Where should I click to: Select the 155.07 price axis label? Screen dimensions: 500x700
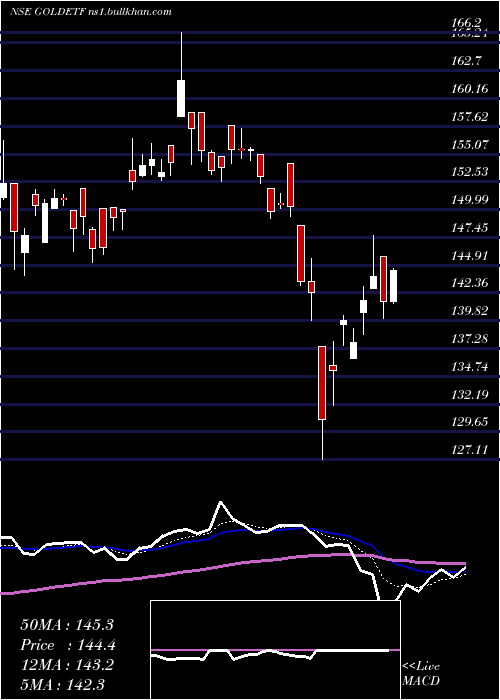click(x=470, y=145)
